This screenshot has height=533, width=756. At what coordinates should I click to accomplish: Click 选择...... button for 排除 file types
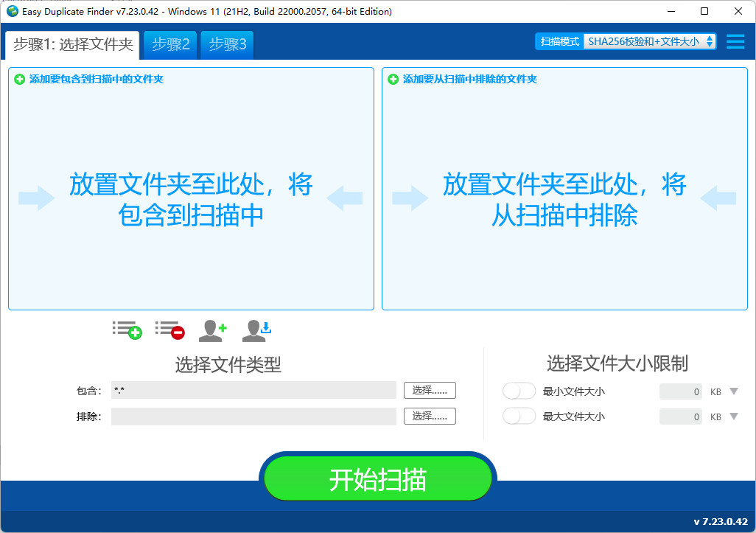[430, 416]
